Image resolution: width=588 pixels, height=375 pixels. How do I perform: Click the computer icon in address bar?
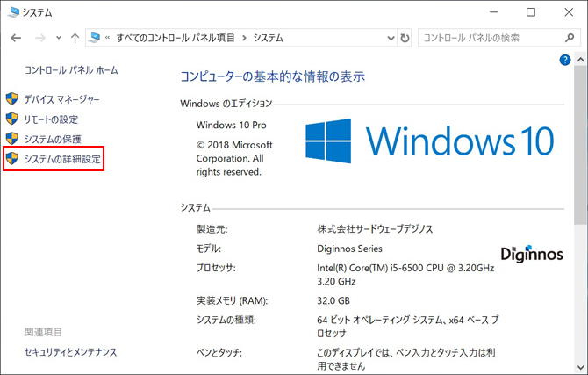pyautogui.click(x=95, y=38)
